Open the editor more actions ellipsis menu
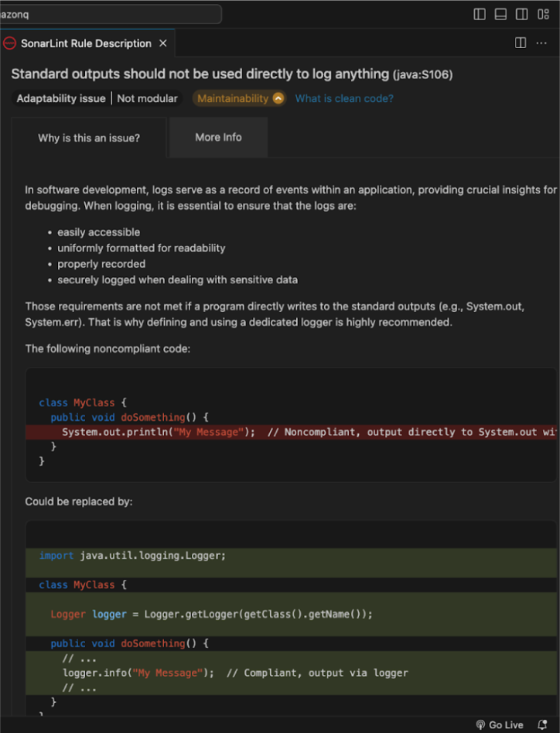 coord(541,43)
